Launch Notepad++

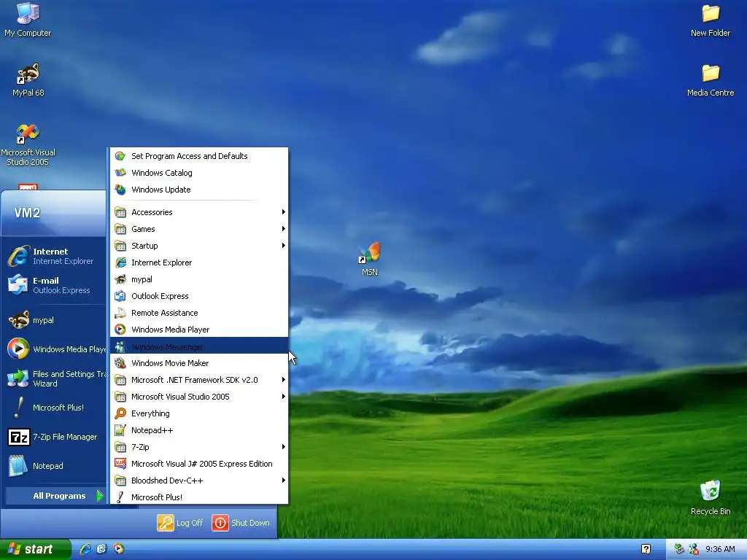click(199, 430)
